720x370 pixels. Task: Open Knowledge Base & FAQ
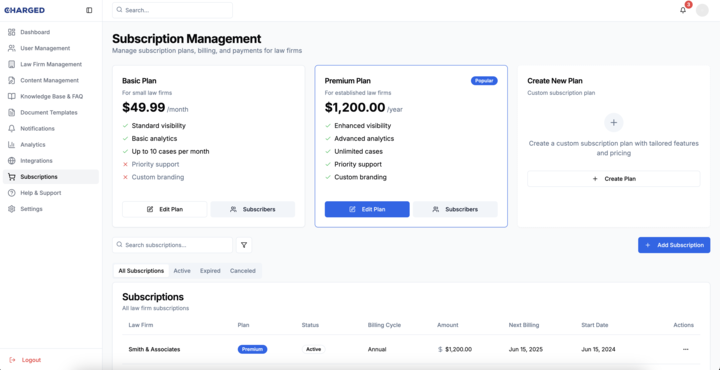click(x=51, y=96)
